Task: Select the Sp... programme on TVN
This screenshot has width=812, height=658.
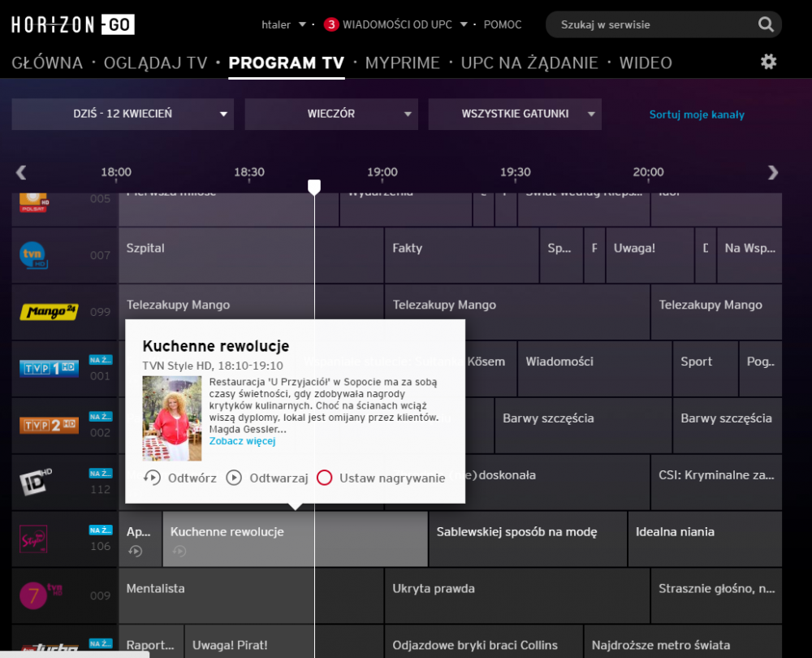Action: tap(561, 255)
